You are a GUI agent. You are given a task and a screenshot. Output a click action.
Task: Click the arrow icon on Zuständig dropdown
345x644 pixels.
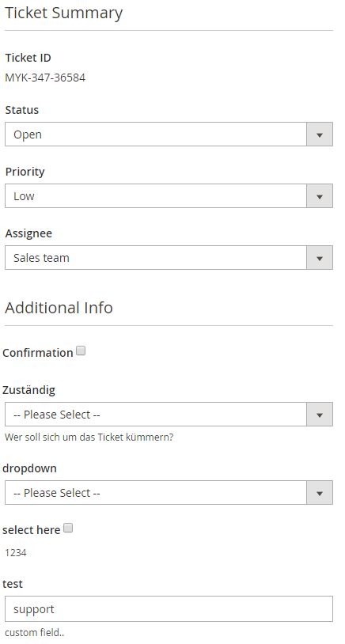320,415
